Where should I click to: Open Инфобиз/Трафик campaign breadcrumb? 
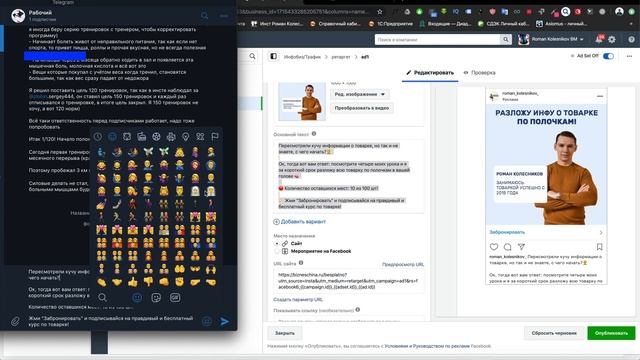302,57
